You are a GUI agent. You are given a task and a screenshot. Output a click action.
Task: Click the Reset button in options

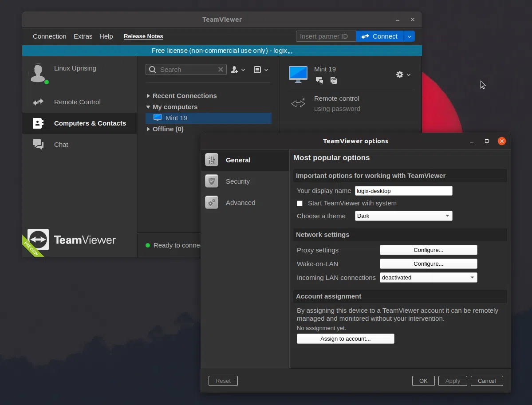223,381
